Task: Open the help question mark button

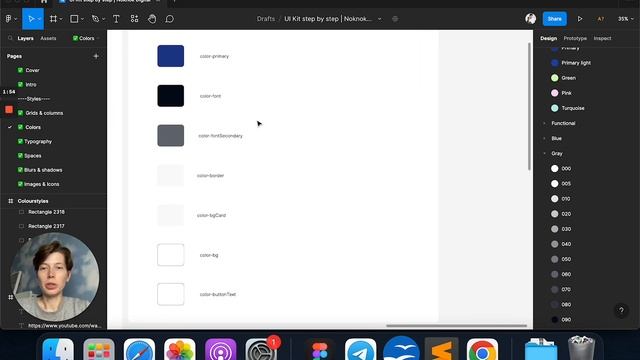Action: coord(621,310)
